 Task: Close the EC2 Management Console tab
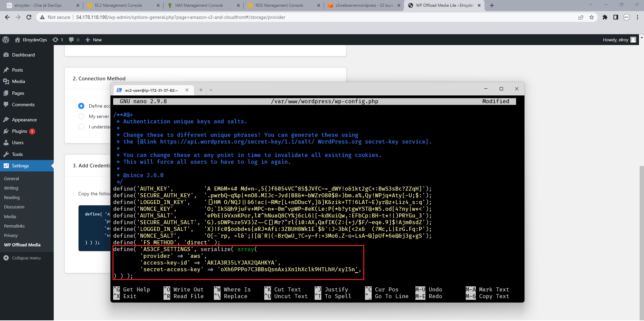[x=158, y=5]
